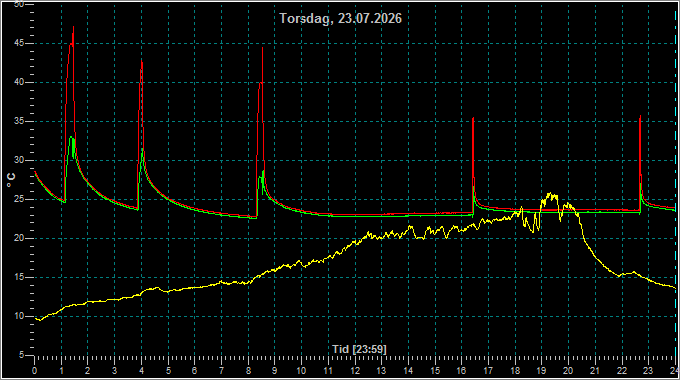Select hour 21 on the time axis
Image resolution: width=680 pixels, height=380 pixels.
(x=595, y=371)
